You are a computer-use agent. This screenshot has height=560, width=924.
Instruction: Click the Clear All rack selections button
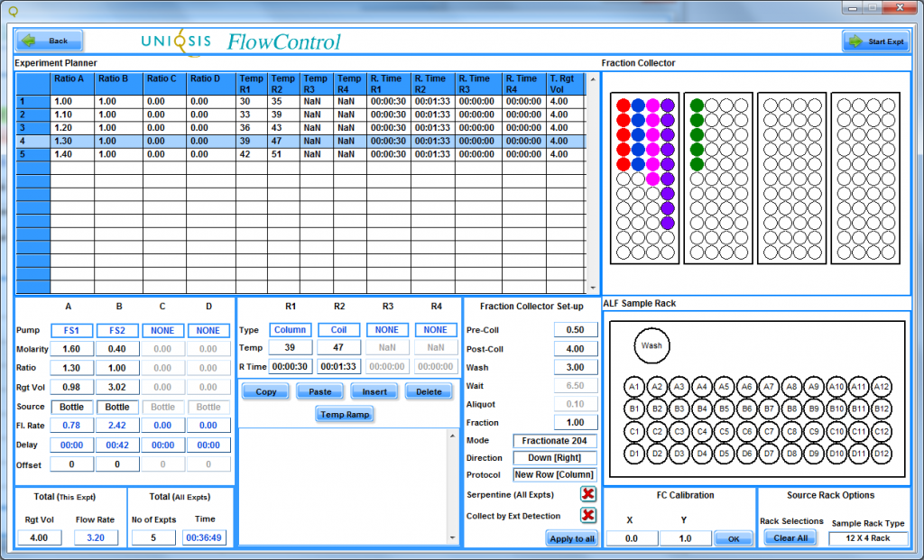tap(790, 537)
